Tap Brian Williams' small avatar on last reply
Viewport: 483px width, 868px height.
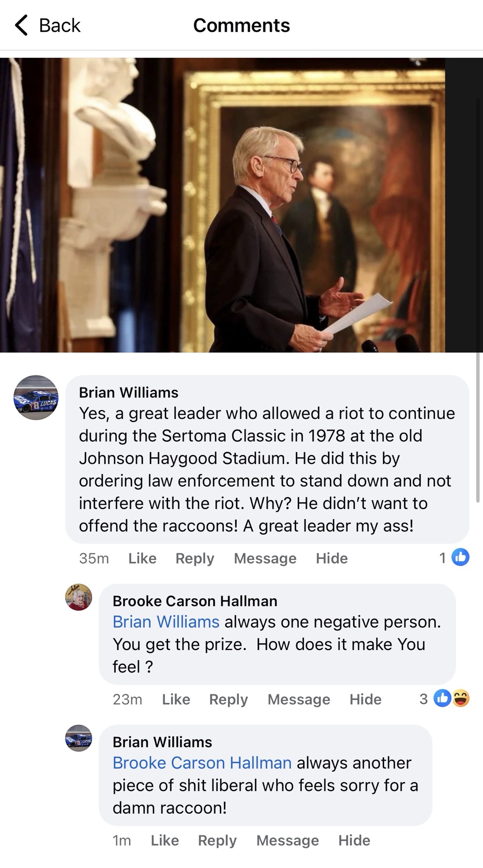pyautogui.click(x=78, y=738)
